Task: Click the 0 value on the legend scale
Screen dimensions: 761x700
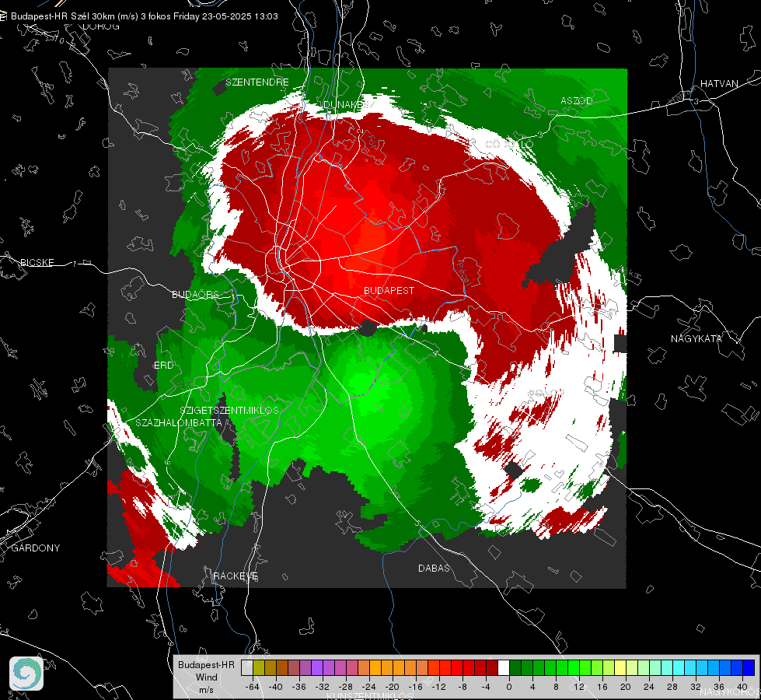Action: pyautogui.click(x=509, y=687)
